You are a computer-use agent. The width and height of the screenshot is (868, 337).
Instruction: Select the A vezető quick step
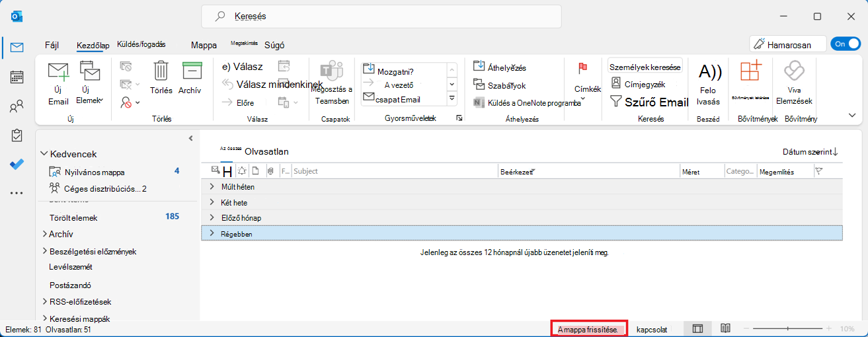[x=399, y=85]
